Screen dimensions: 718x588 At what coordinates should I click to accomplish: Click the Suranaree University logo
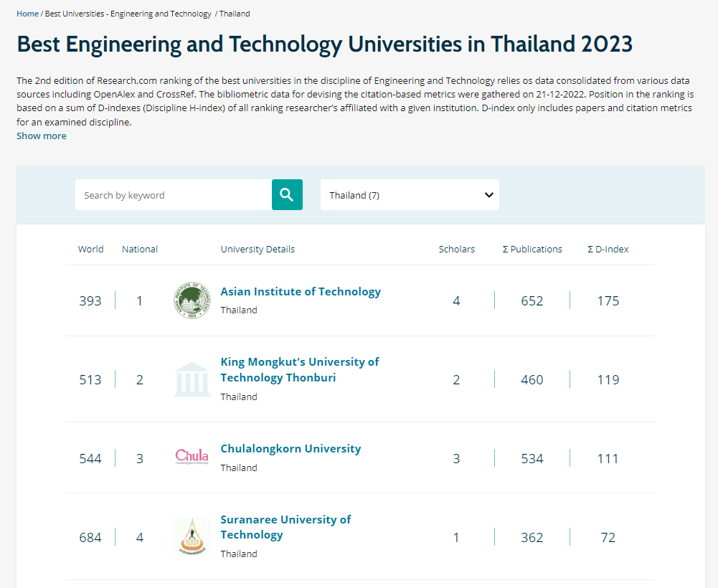click(x=192, y=536)
